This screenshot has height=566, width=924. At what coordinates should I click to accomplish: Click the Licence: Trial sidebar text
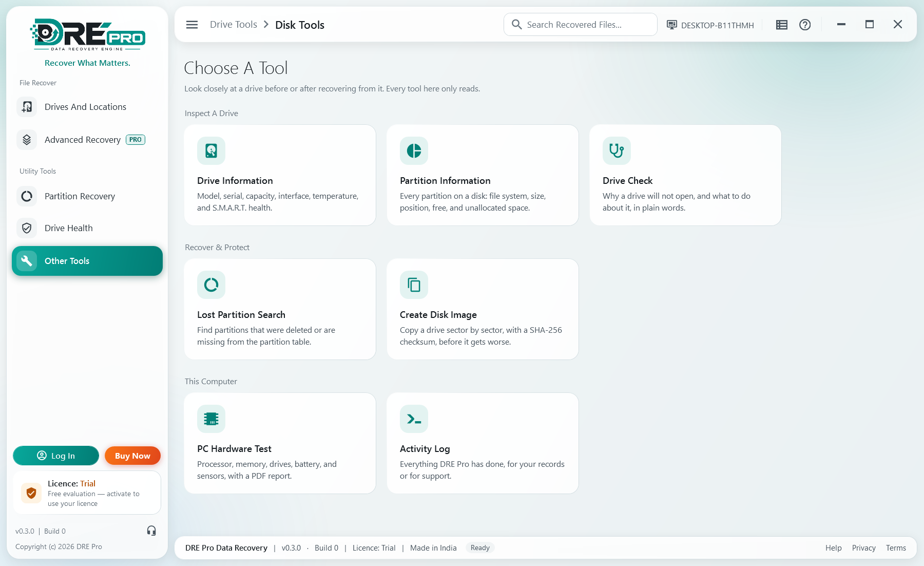pyautogui.click(x=71, y=483)
